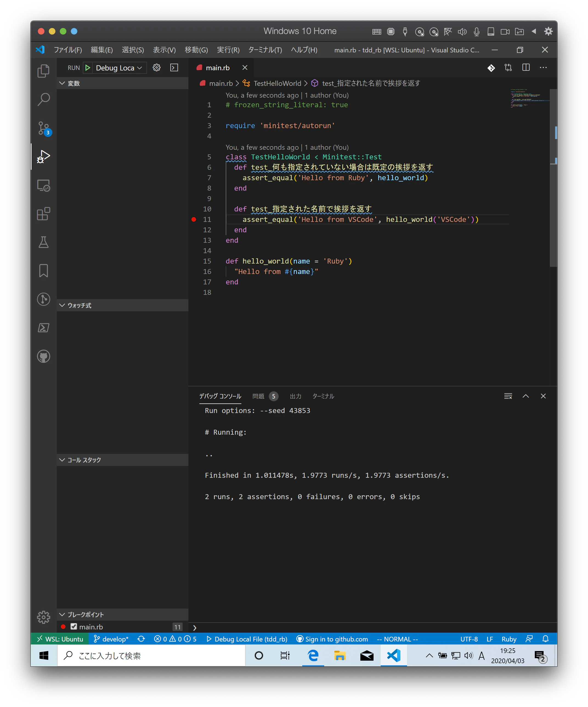Clear the debug console output
Screen dimensions: 588x707
pos(508,396)
